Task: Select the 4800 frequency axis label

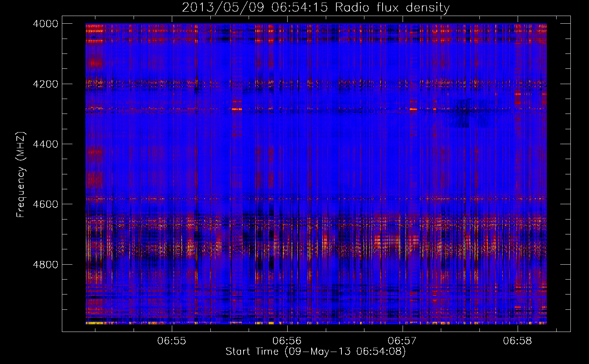Action: click(46, 264)
